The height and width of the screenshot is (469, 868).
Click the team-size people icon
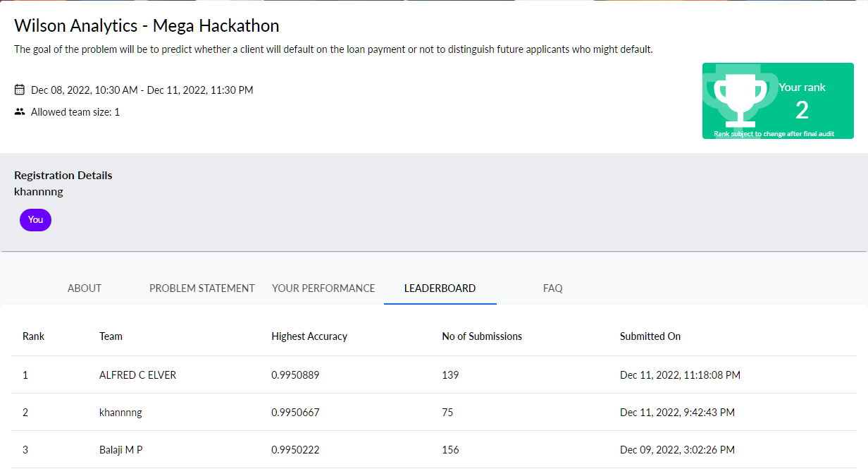[19, 111]
